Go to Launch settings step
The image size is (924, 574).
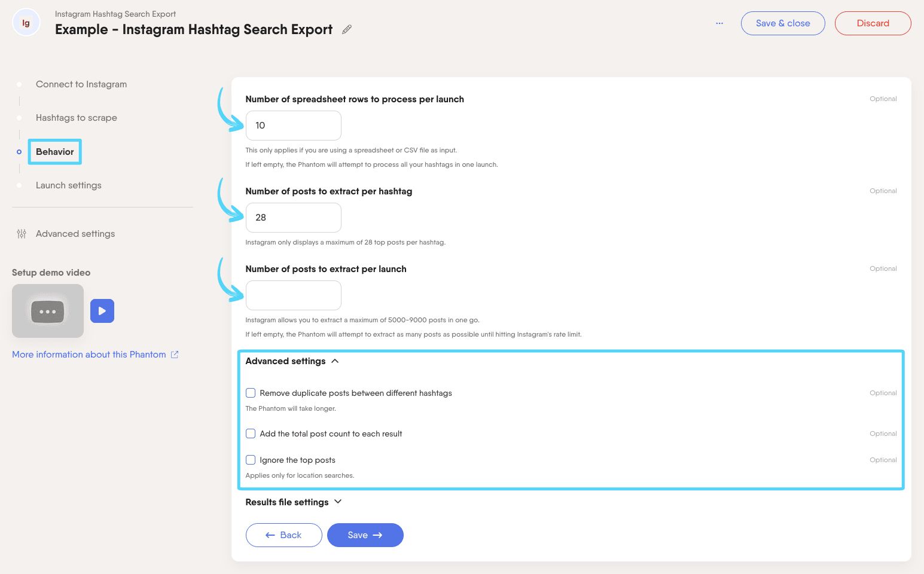[x=69, y=185]
